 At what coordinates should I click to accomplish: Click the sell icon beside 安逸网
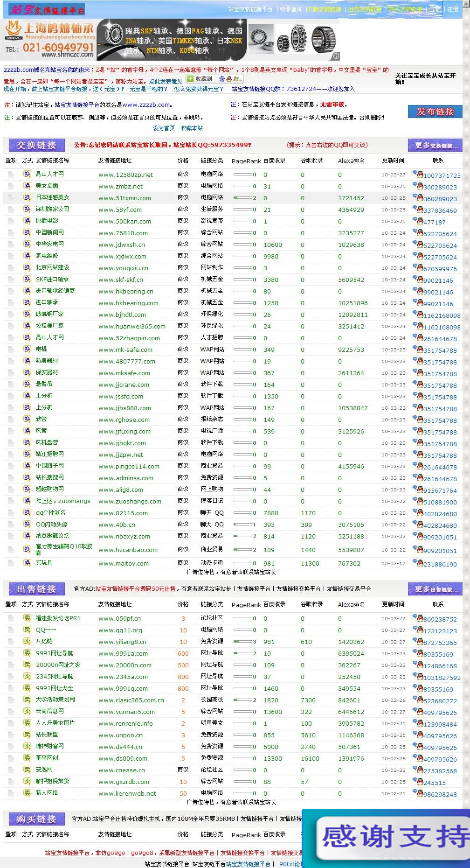click(x=27, y=770)
